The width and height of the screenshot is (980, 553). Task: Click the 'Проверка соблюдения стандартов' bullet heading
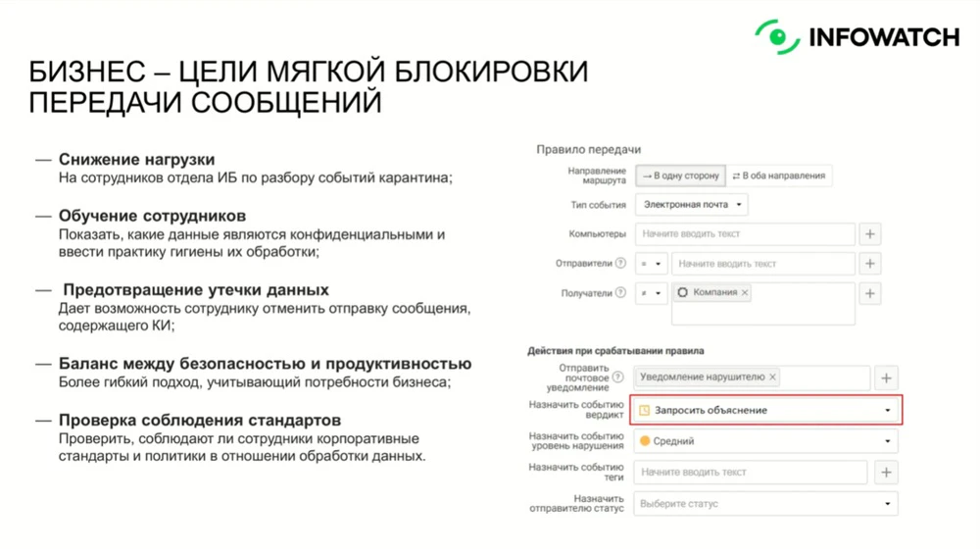[200, 421]
